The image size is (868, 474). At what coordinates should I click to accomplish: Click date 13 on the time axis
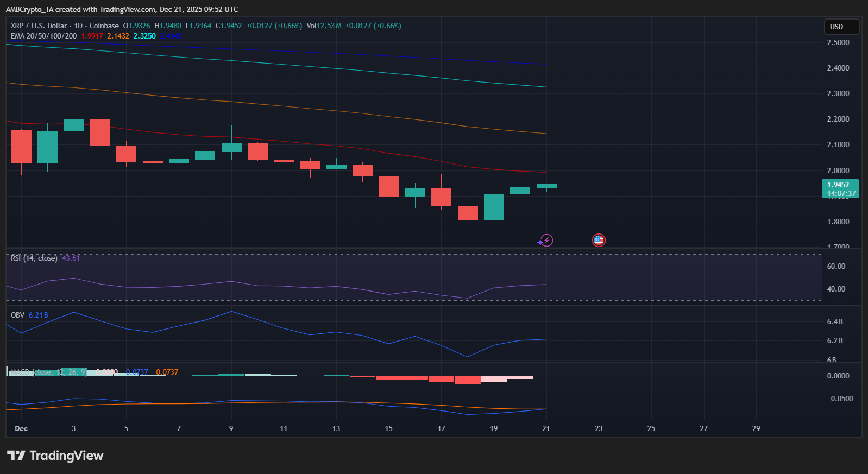(336, 428)
